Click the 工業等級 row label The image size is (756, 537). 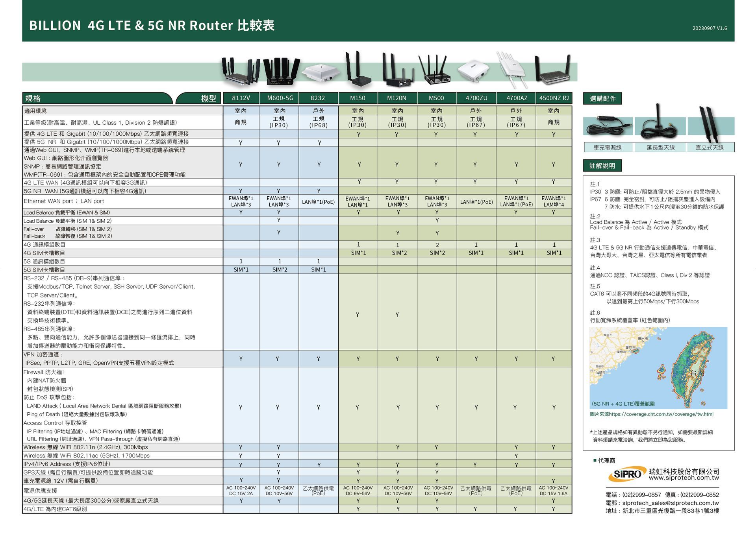click(100, 123)
